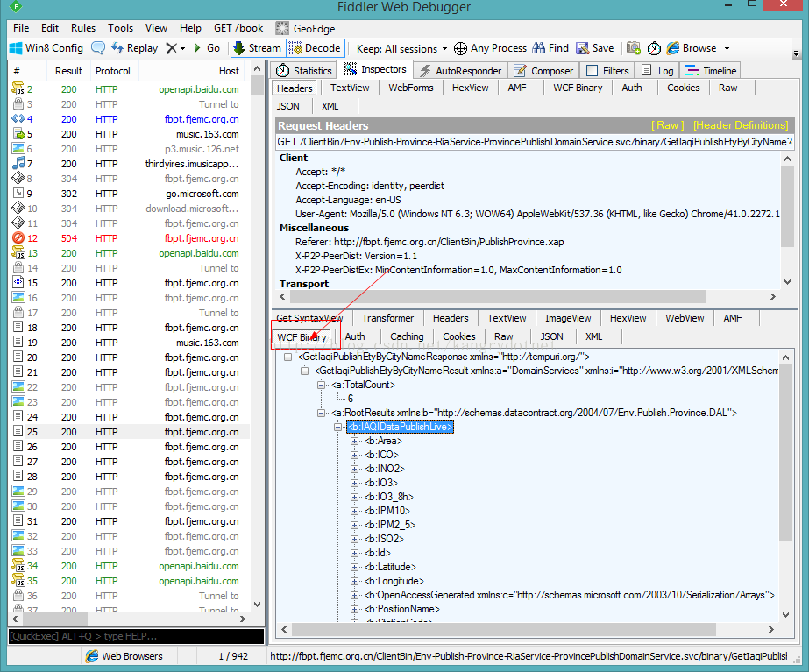Toggle Decode mode button
Screen dimensions: 809x672
coord(316,48)
